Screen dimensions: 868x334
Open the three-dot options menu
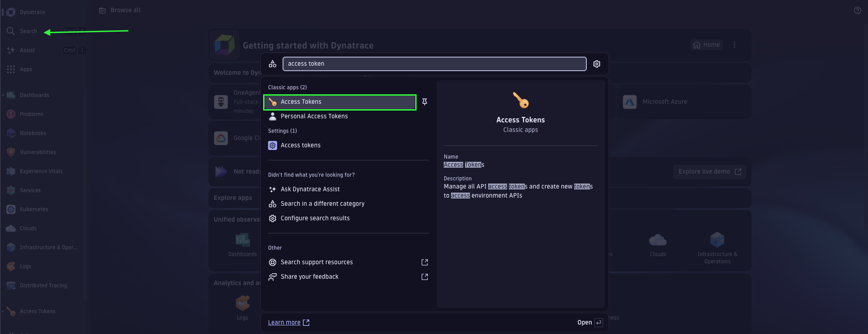[734, 45]
